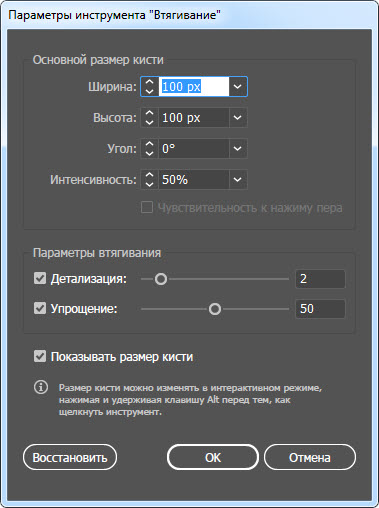Viewport: 379px width, 508px height.
Task: Click the info icon beside the brush hint
Action: [x=41, y=387]
